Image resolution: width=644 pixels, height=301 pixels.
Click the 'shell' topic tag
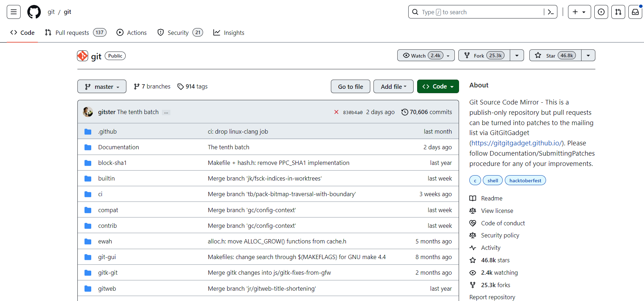(x=493, y=181)
